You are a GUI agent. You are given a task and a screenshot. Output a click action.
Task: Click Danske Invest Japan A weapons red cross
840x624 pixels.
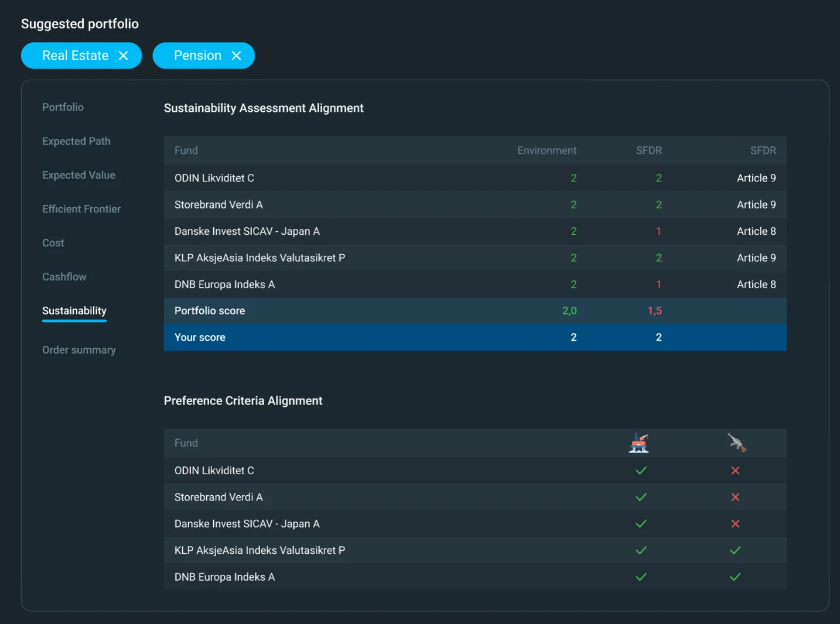pos(736,524)
